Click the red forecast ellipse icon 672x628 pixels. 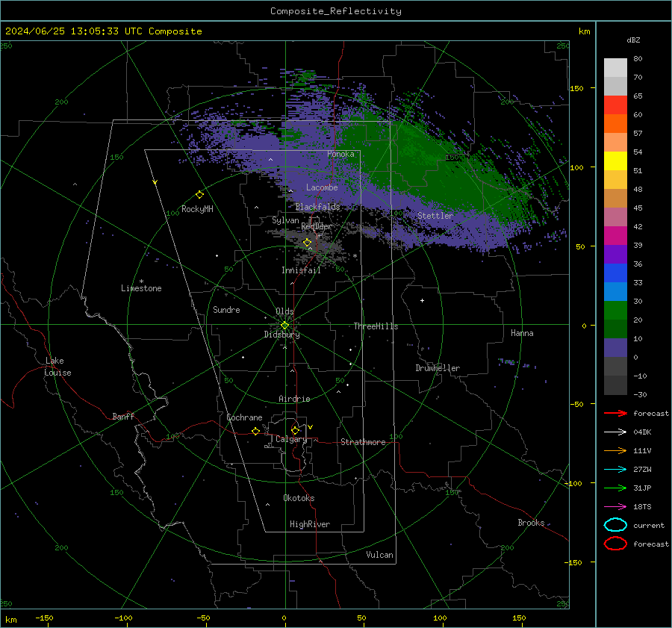tap(615, 544)
